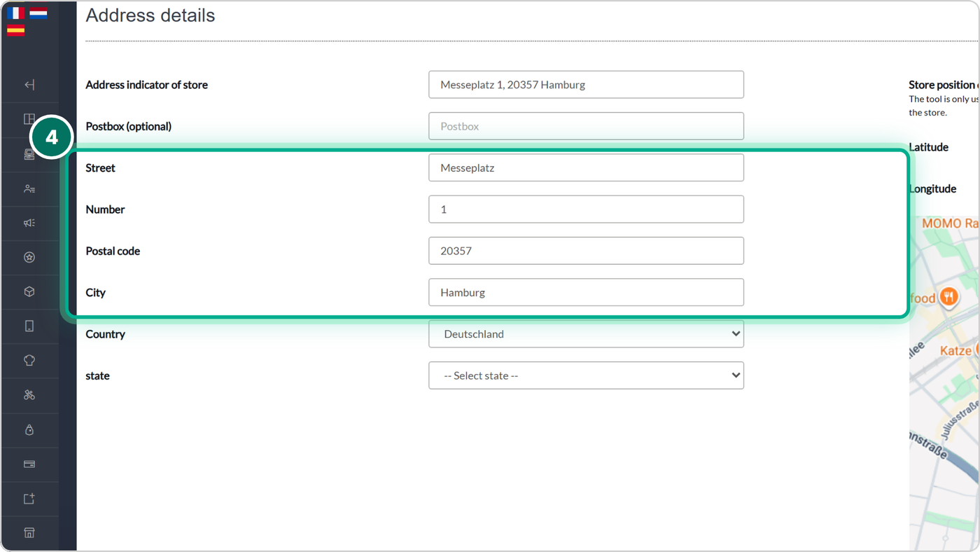Viewport: 980px width, 552px height.
Task: Click the Longitude label
Action: (x=932, y=188)
